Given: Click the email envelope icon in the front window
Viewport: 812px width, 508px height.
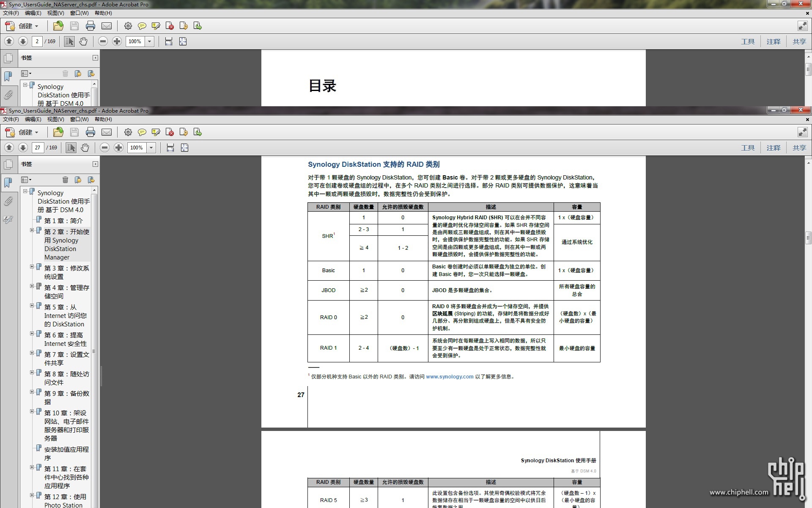Looking at the screenshot, I should [x=107, y=133].
